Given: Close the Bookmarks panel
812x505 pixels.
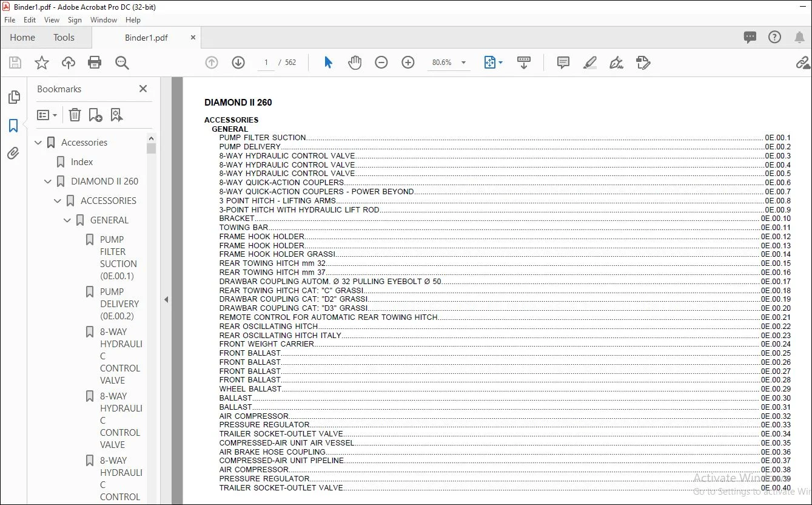Looking at the screenshot, I should pyautogui.click(x=143, y=89).
